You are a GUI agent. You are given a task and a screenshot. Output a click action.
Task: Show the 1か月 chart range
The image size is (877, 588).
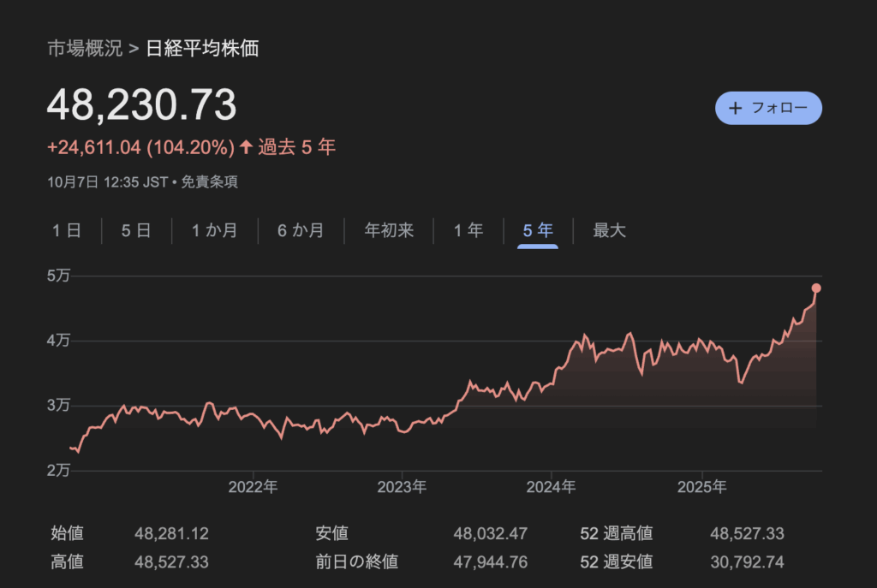(214, 230)
